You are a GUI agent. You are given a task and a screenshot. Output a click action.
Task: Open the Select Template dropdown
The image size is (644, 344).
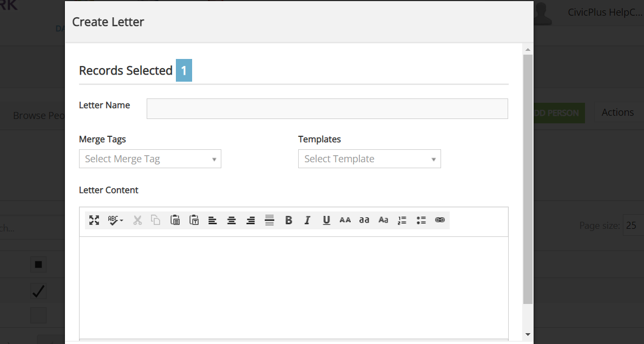[x=369, y=159]
